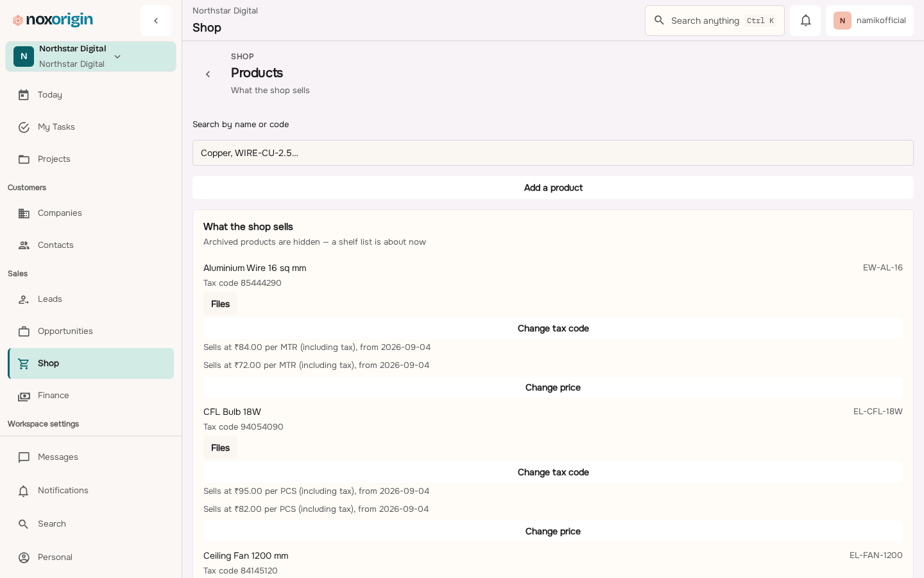Click the sidebar Notifications bell icon
The height and width of the screenshot is (578, 924).
point(24,491)
